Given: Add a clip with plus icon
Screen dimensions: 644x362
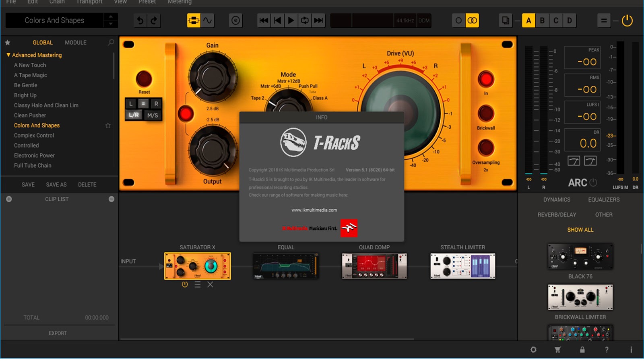Looking at the screenshot, I should pos(9,199).
